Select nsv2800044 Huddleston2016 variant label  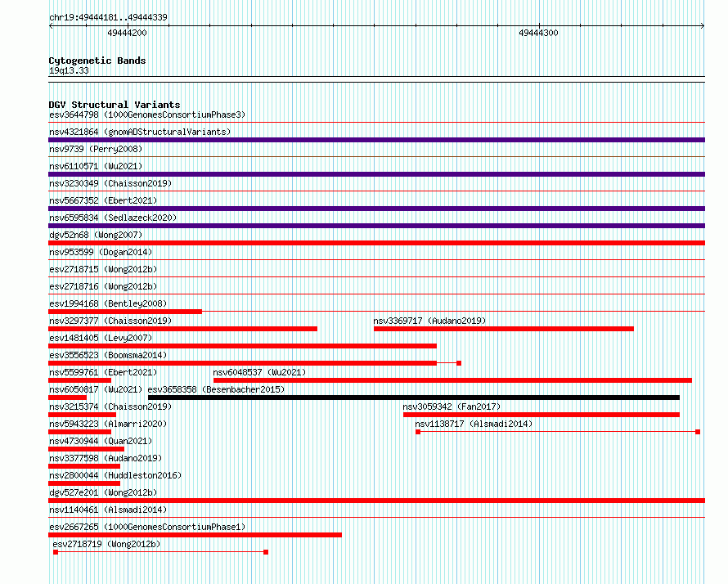point(115,475)
